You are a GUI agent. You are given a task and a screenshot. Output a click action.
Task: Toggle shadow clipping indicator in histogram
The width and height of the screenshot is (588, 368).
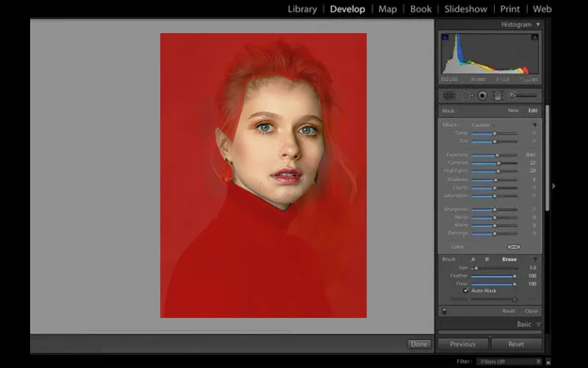coord(445,37)
